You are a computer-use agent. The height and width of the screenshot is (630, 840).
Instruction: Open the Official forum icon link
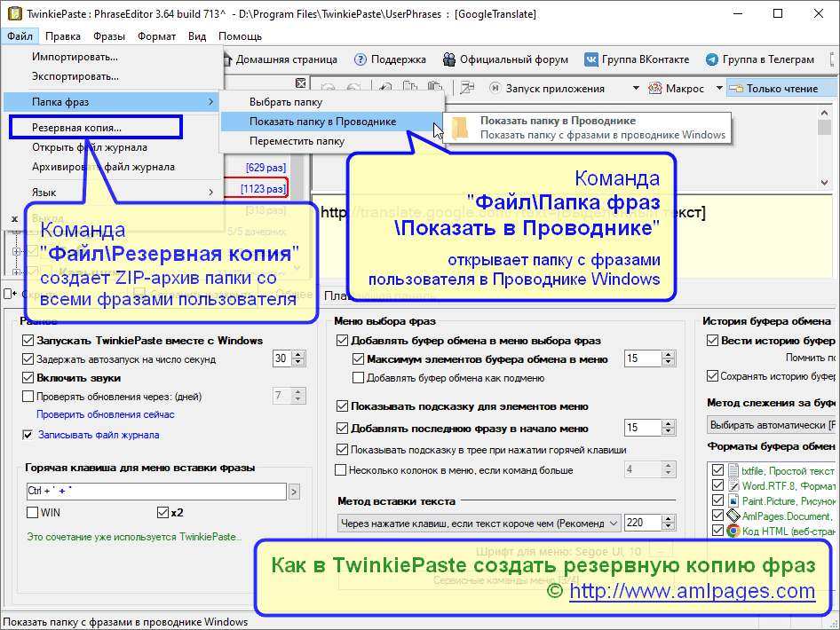[449, 59]
